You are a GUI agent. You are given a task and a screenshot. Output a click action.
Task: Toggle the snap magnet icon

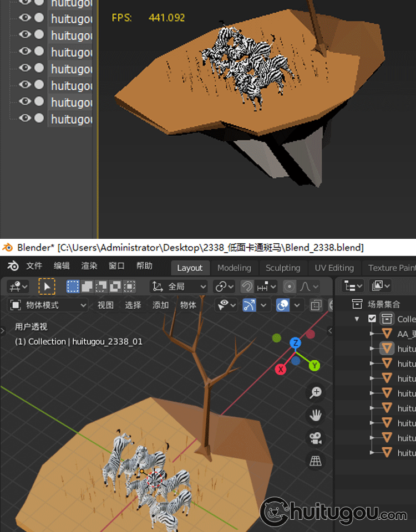click(x=247, y=287)
